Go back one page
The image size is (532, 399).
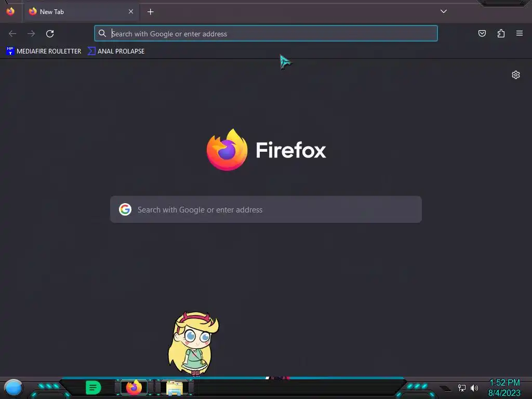(x=12, y=34)
